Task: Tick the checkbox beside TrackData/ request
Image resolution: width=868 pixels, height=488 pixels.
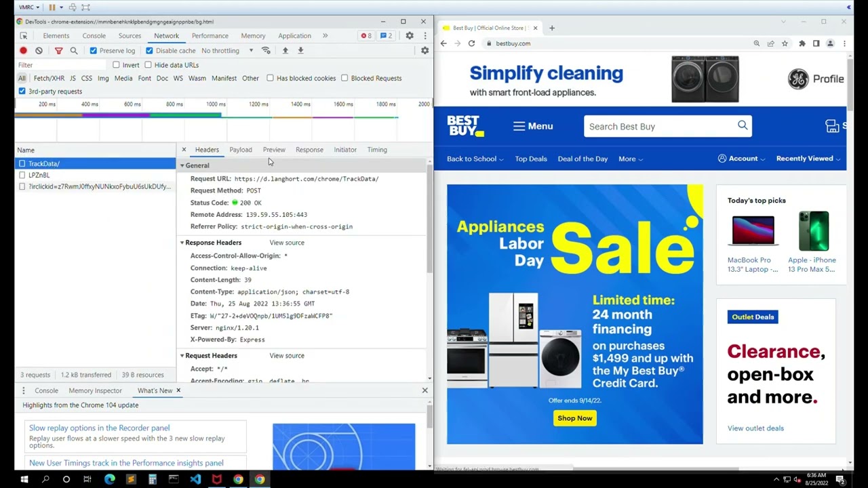Action: point(22,163)
